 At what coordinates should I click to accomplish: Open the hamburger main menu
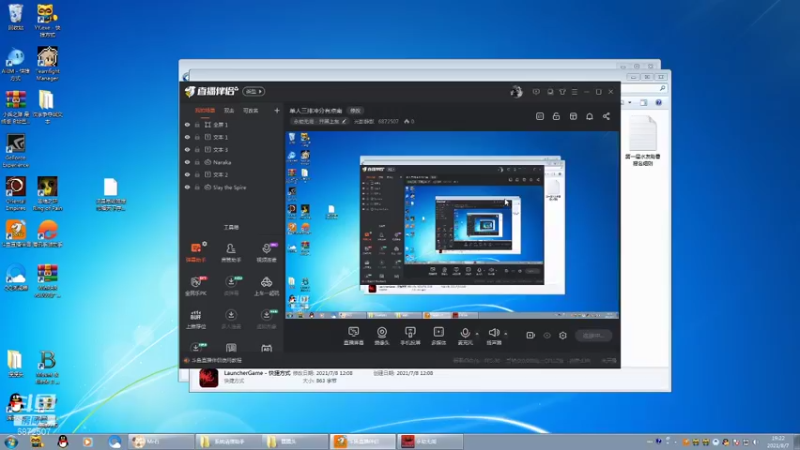[575, 92]
